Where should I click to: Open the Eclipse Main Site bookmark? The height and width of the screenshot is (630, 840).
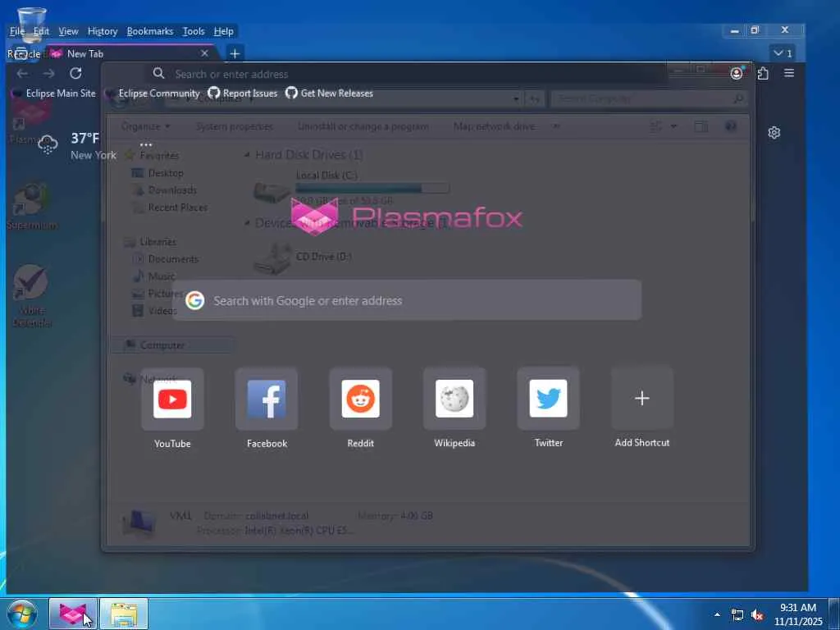[x=53, y=94]
